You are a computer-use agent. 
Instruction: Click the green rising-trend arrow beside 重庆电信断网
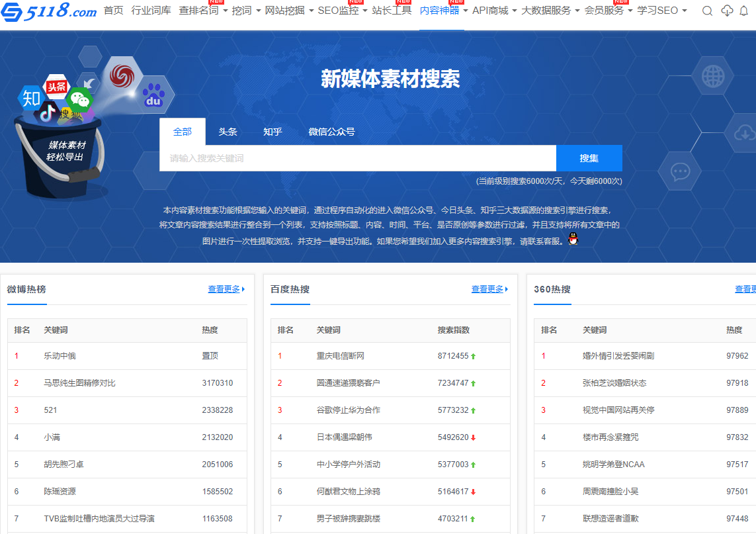tap(474, 355)
